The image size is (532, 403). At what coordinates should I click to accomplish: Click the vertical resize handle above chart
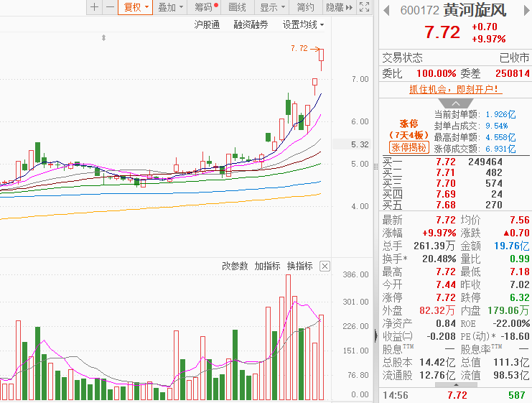pyautogui.click(x=104, y=37)
